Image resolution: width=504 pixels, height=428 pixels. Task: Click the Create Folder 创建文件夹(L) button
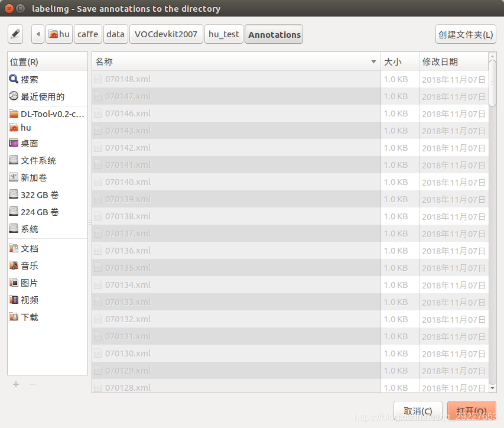coord(466,34)
